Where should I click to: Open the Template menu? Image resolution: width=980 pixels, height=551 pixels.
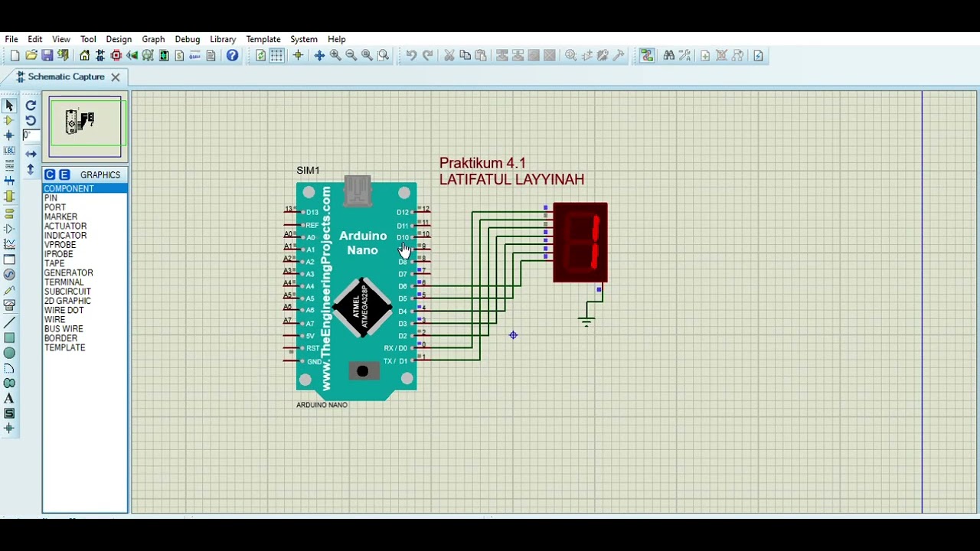pyautogui.click(x=263, y=39)
